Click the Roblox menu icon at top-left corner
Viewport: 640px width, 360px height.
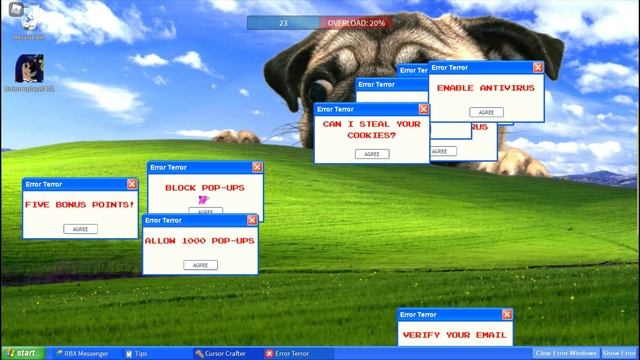coord(16,9)
